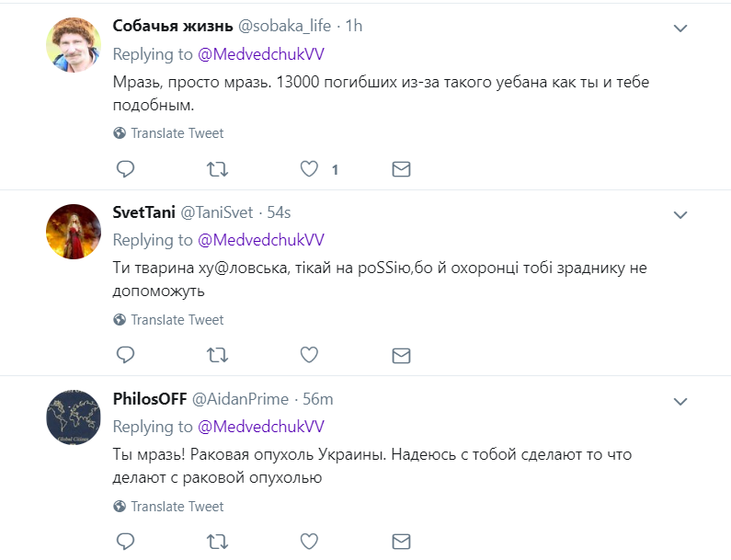Open the AidanPrime tweet dropdown menu
This screenshot has width=731, height=560.
(x=680, y=402)
